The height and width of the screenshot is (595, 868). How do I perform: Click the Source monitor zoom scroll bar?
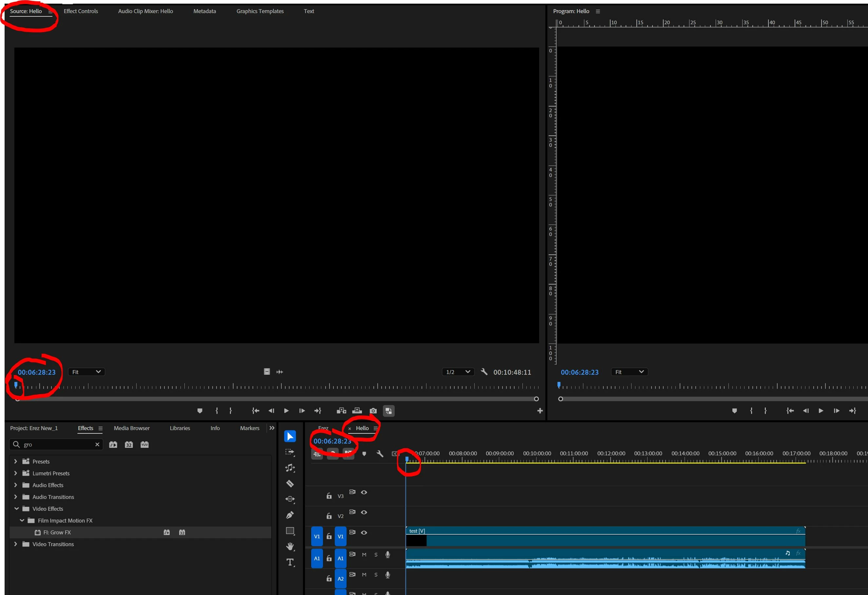(x=276, y=399)
